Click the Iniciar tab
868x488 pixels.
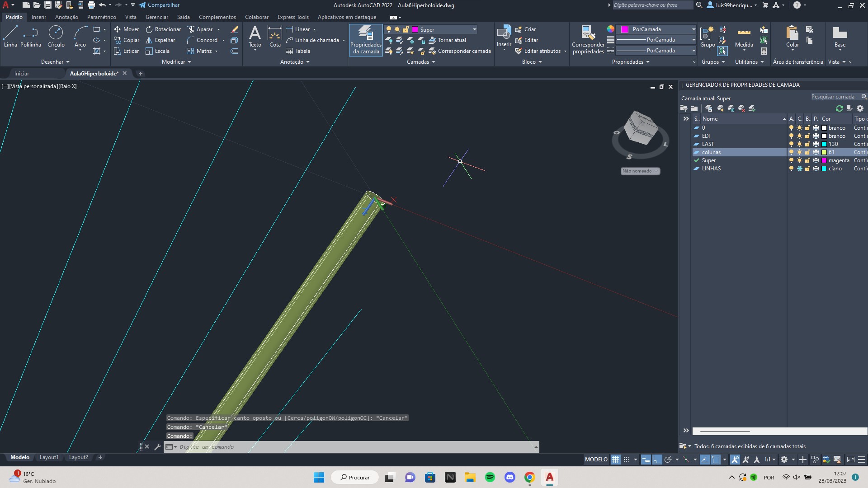coord(21,73)
